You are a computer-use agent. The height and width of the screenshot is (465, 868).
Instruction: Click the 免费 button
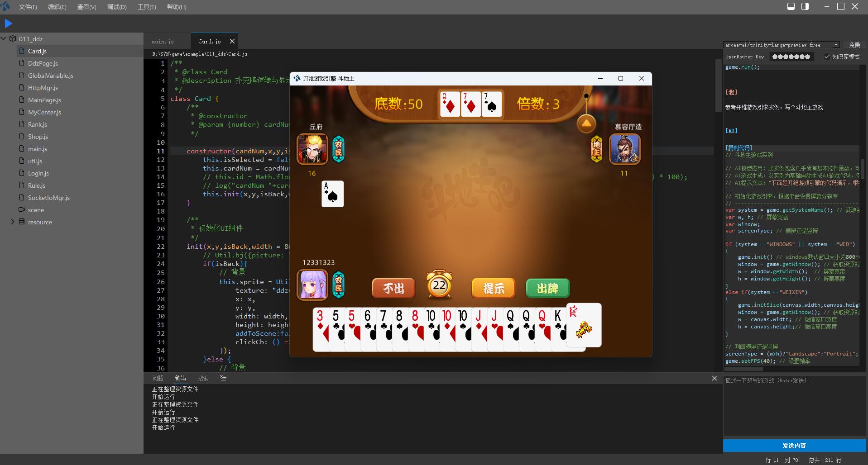854,45
